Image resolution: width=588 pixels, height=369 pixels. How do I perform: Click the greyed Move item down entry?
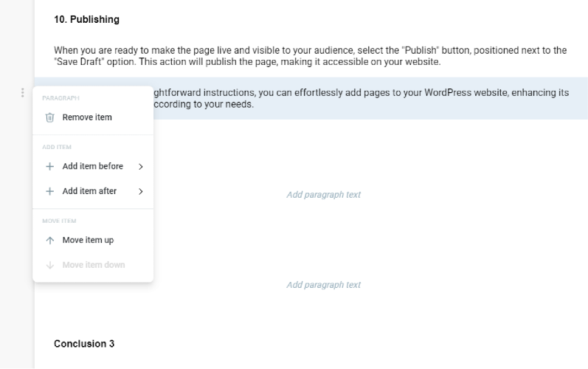(93, 265)
